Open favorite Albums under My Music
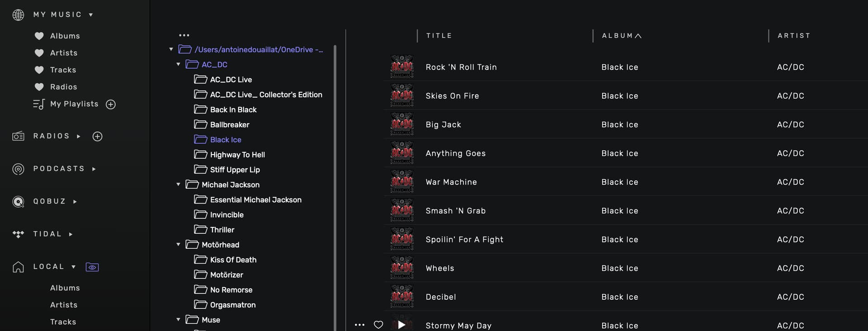 pyautogui.click(x=65, y=36)
